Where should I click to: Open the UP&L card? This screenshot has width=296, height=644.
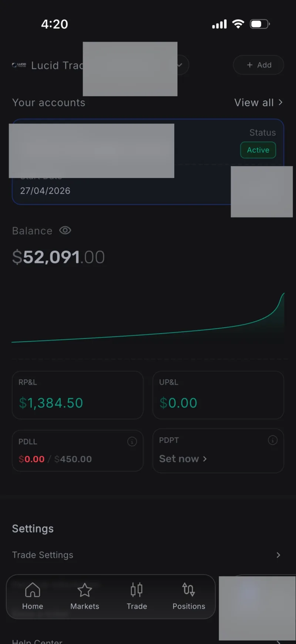pos(218,395)
